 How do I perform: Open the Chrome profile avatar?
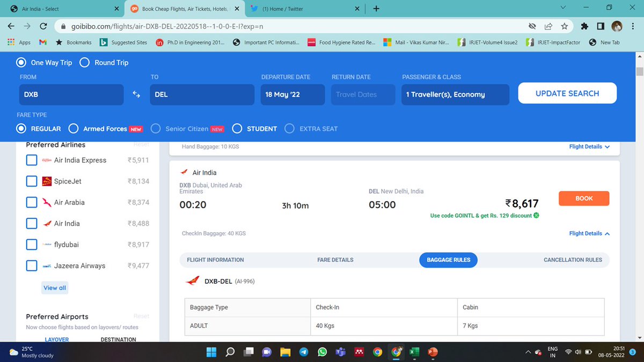[617, 26]
